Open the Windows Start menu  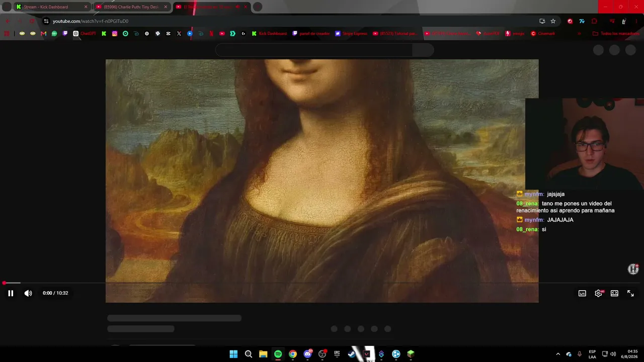(x=233, y=354)
